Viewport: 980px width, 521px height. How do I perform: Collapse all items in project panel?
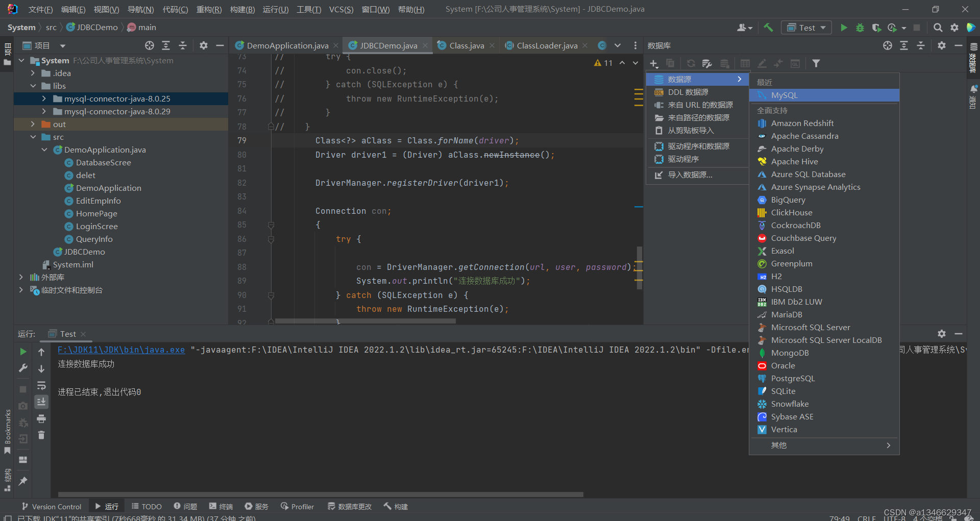pos(183,45)
